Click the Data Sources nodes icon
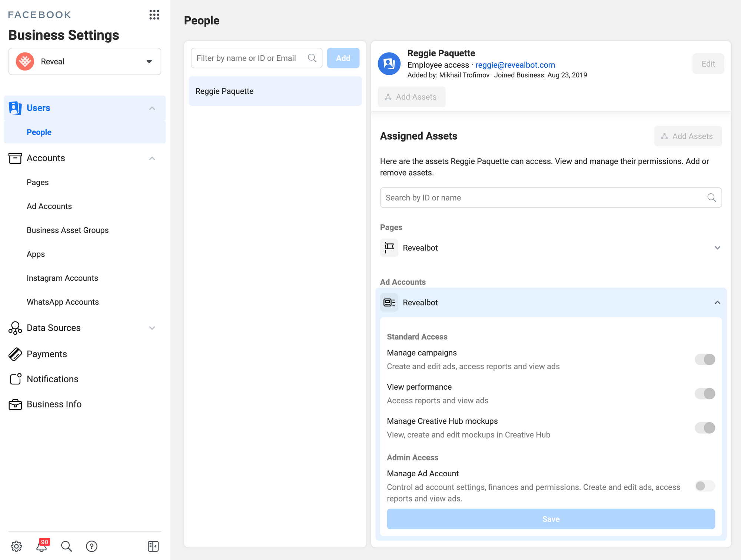The height and width of the screenshot is (560, 741). coord(15,328)
